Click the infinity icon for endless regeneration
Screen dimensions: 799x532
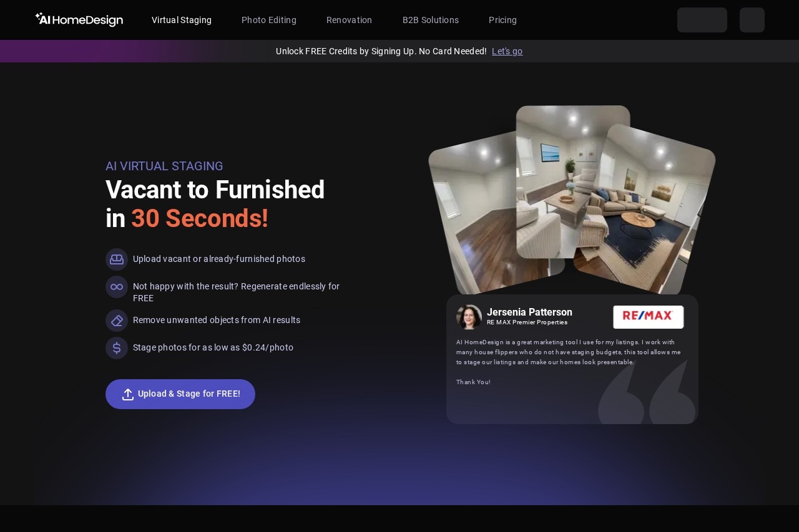(x=117, y=287)
